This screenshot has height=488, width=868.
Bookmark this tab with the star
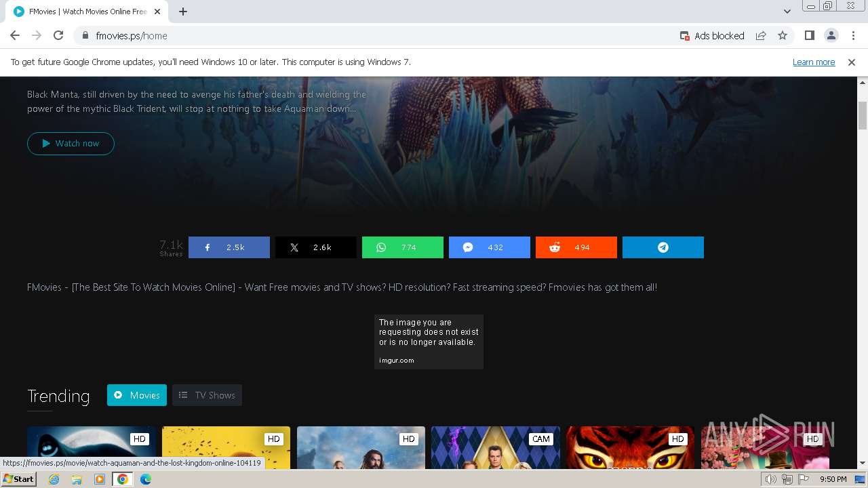coord(783,36)
